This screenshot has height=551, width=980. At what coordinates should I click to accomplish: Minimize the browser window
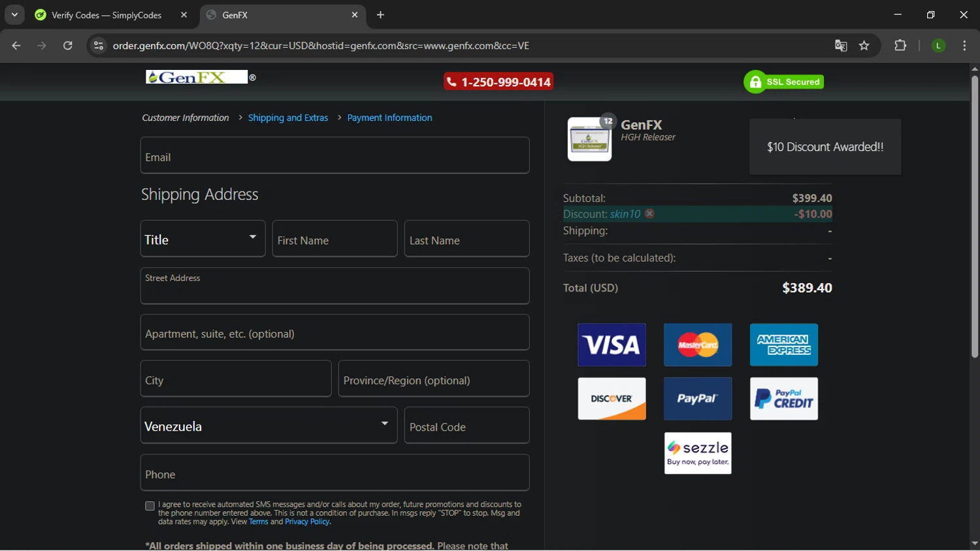pyautogui.click(x=898, y=14)
